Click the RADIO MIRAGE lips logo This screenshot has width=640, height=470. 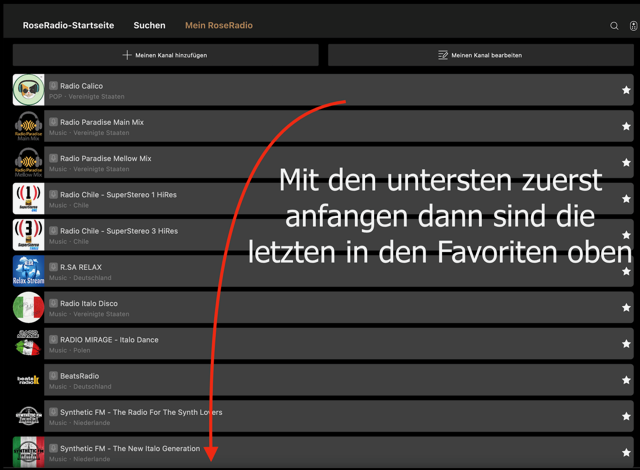(x=29, y=344)
